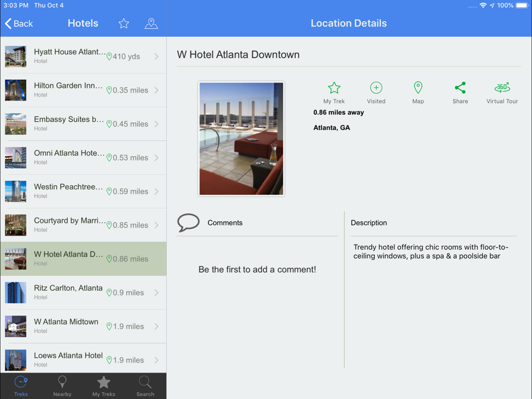532x399 pixels.
Task: Tap the W Hotel Atlanta Downtown title
Action: (x=238, y=55)
